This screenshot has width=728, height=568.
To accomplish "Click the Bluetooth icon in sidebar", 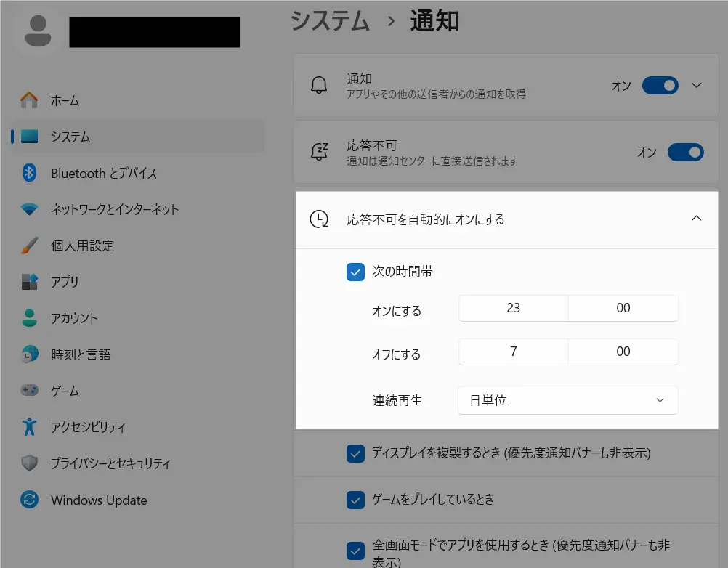I will pos(29,173).
